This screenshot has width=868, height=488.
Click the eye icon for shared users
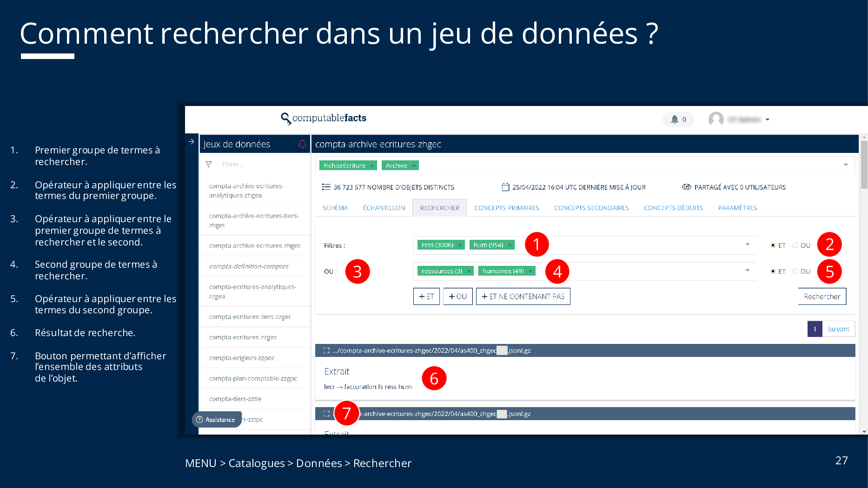(x=686, y=187)
